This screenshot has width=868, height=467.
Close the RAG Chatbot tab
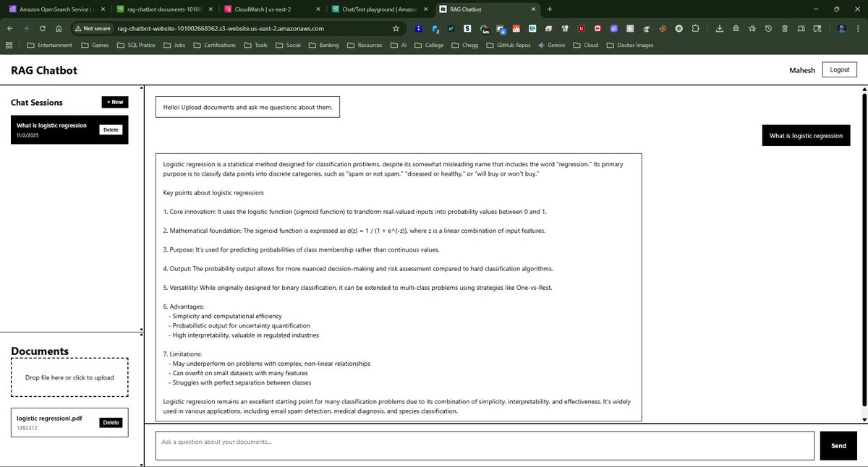tap(534, 9)
